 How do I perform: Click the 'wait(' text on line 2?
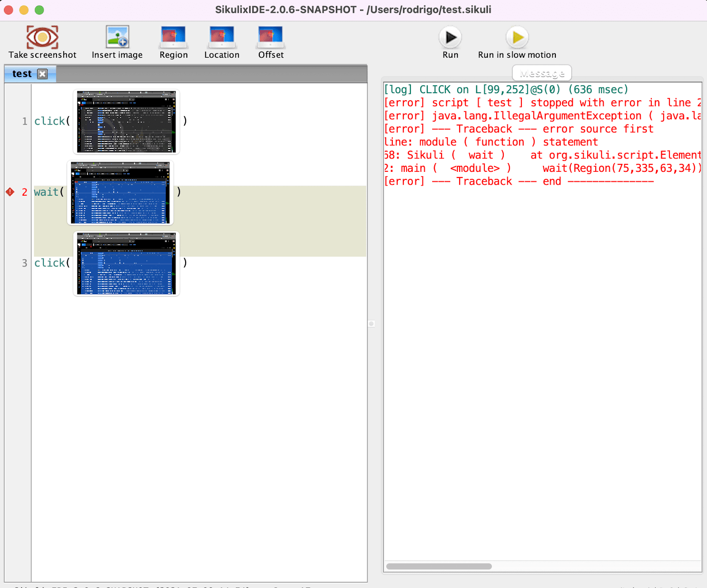49,192
